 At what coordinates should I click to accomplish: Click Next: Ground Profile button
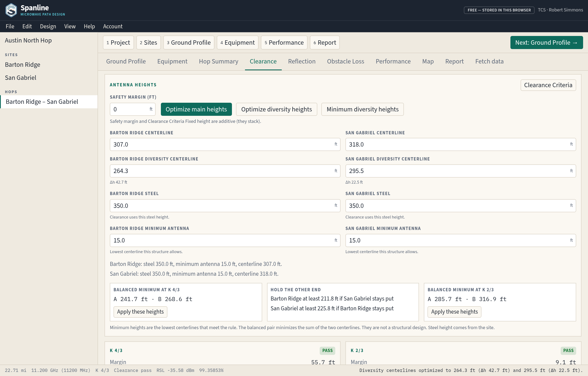(x=547, y=43)
